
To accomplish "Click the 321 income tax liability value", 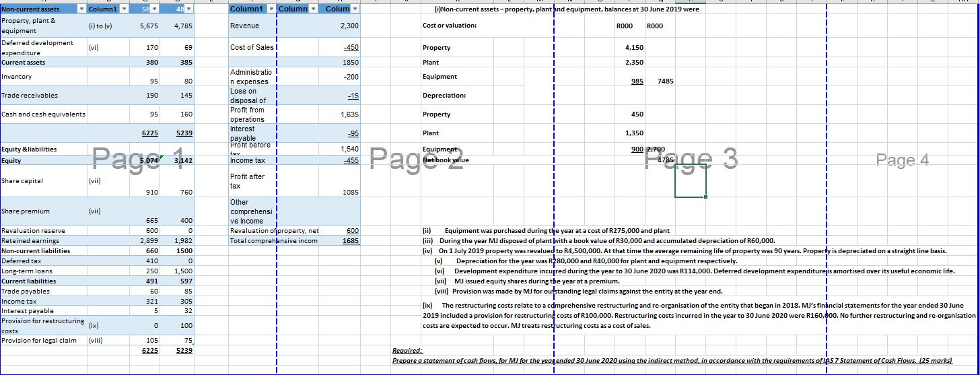I will coord(143,301).
